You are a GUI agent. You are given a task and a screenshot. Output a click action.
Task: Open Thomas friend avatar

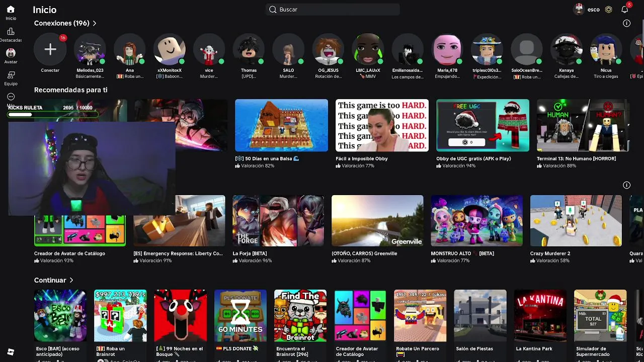pos(249,49)
